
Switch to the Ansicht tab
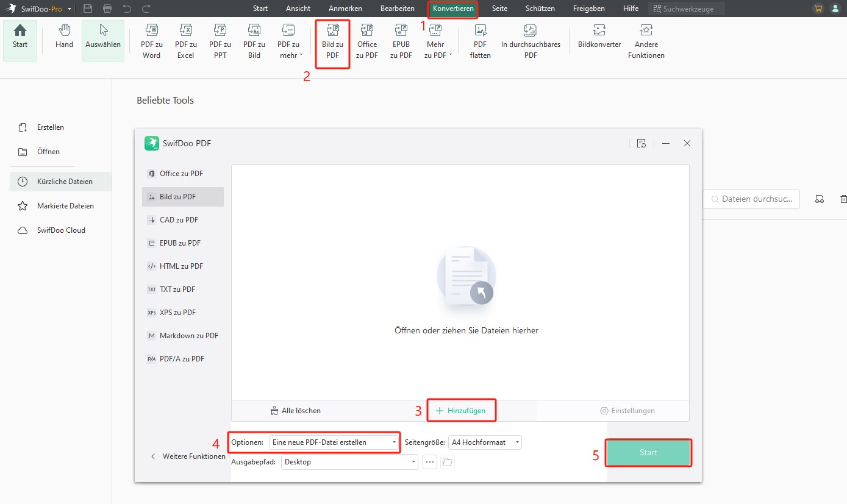pos(298,9)
